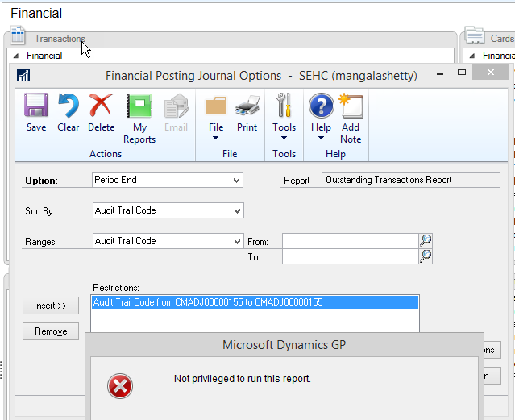Maximize the Financial Posting Journal Options window
The image size is (515, 420).
click(462, 73)
